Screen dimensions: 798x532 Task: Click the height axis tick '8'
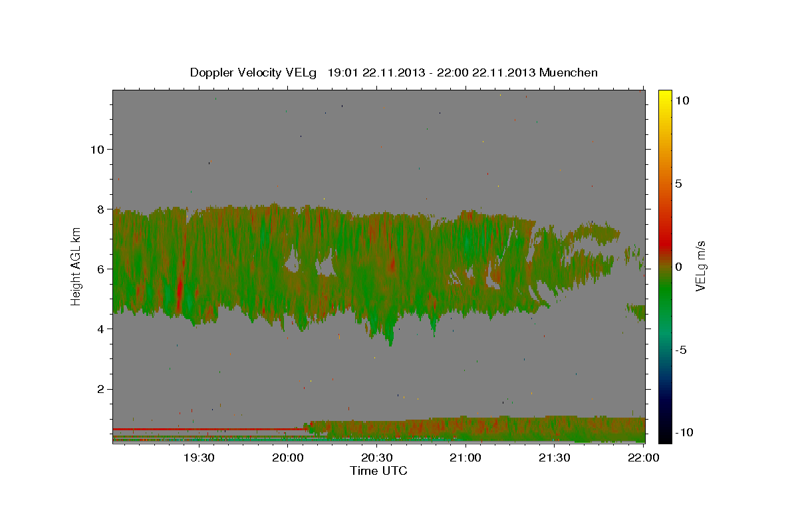101,209
